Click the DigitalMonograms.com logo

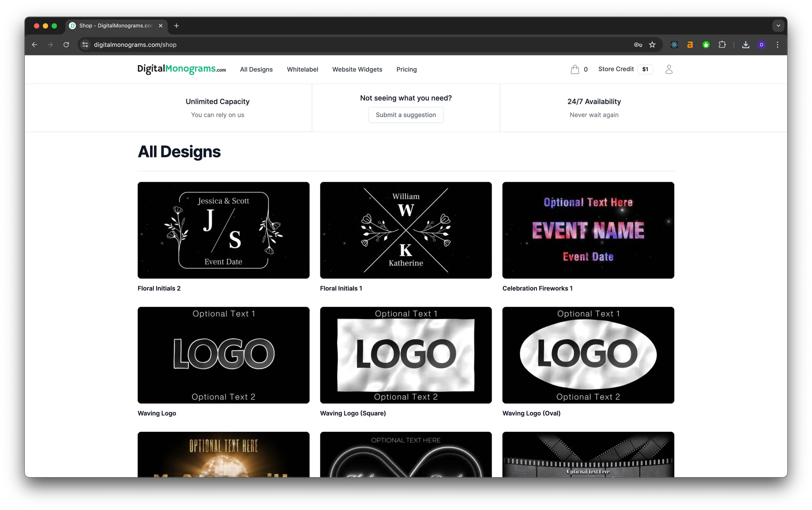point(181,69)
